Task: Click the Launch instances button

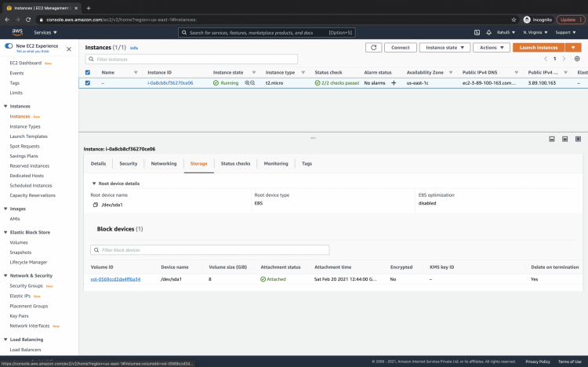Action: tap(539, 48)
